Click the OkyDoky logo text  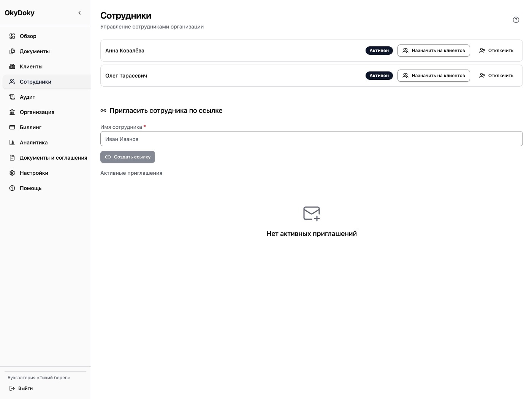click(x=19, y=13)
